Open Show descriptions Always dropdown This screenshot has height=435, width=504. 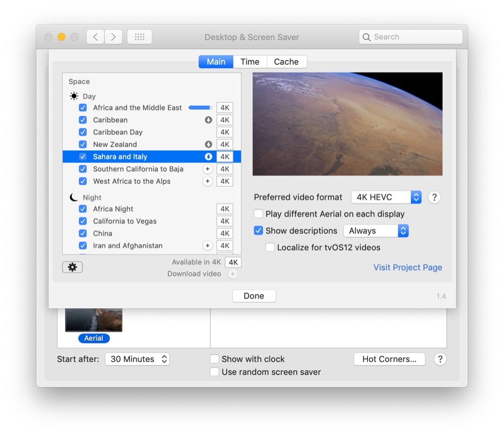pos(375,231)
